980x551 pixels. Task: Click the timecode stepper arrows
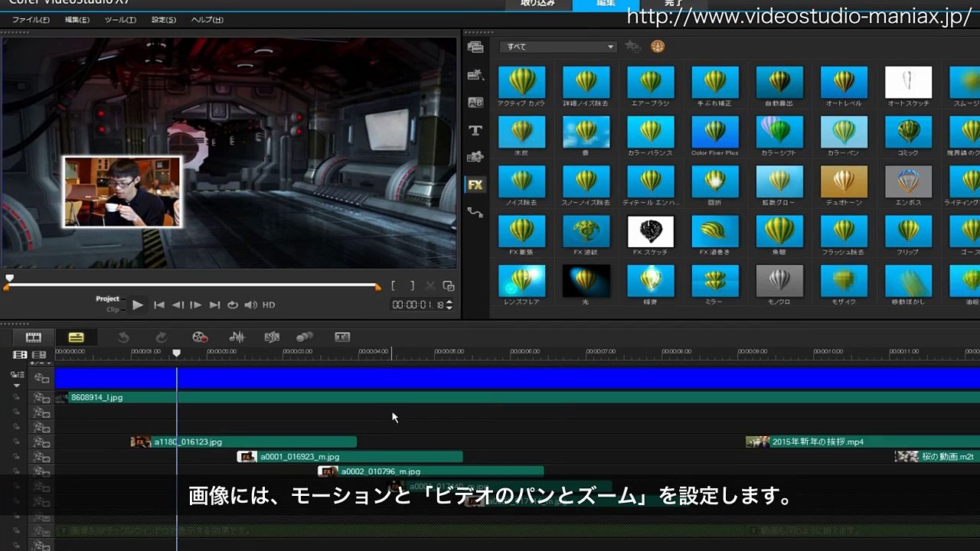tap(449, 305)
